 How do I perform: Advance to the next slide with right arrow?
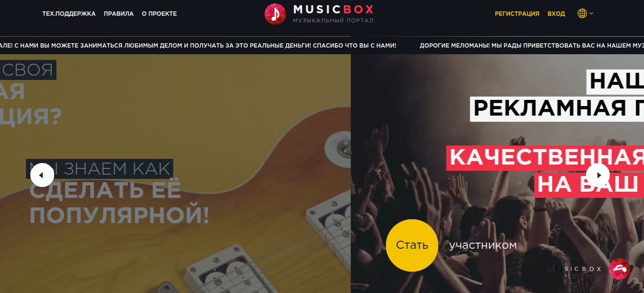coord(598,175)
